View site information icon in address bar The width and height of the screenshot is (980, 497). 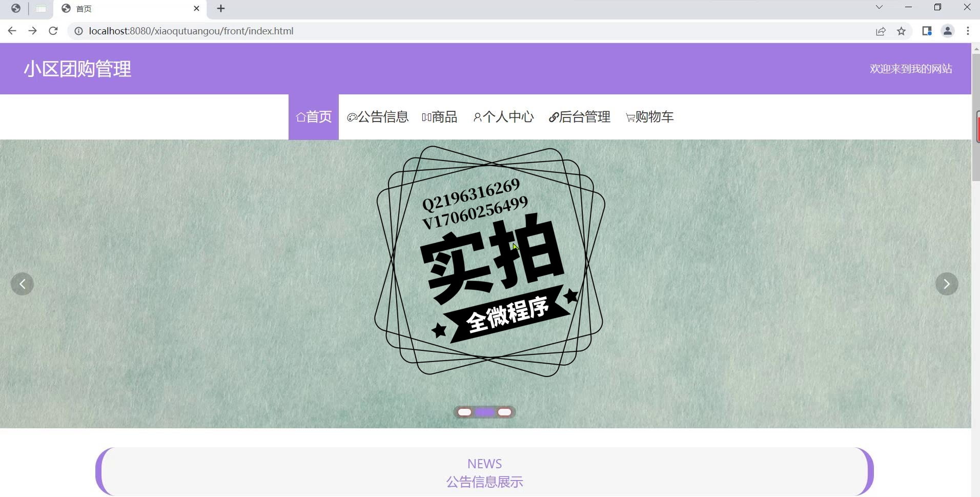[78, 31]
